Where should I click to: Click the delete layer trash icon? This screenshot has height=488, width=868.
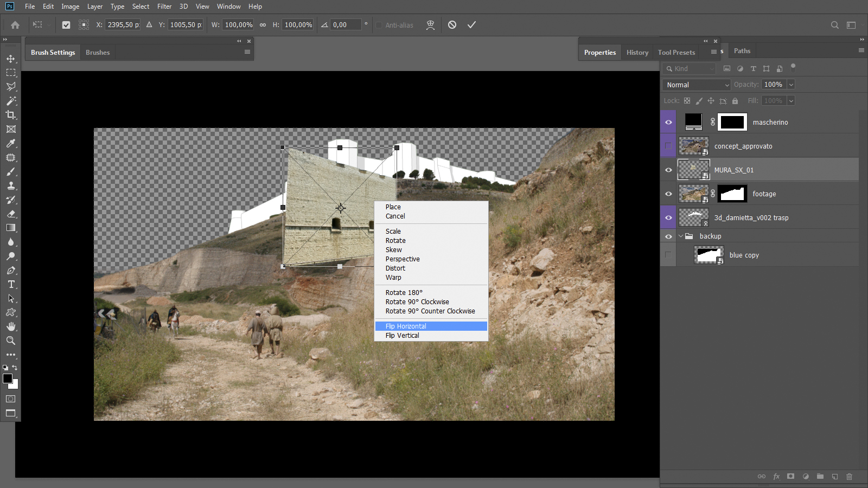[x=849, y=477]
